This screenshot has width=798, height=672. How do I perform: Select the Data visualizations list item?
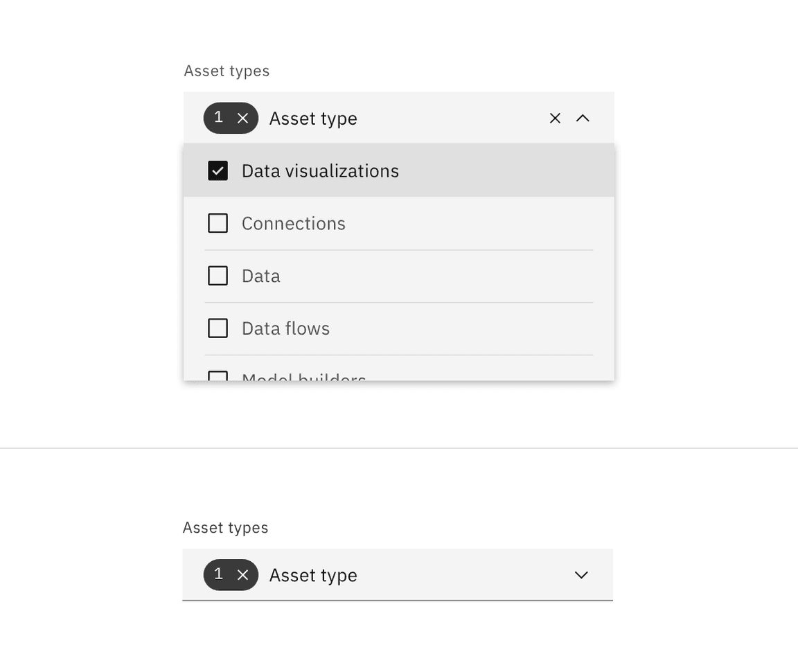click(x=399, y=170)
